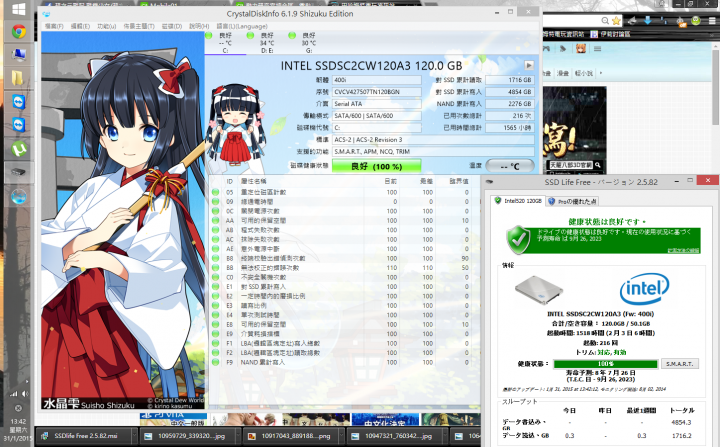
Task: Open the 語言(L)(Language) menu
Action: [x=242, y=26]
